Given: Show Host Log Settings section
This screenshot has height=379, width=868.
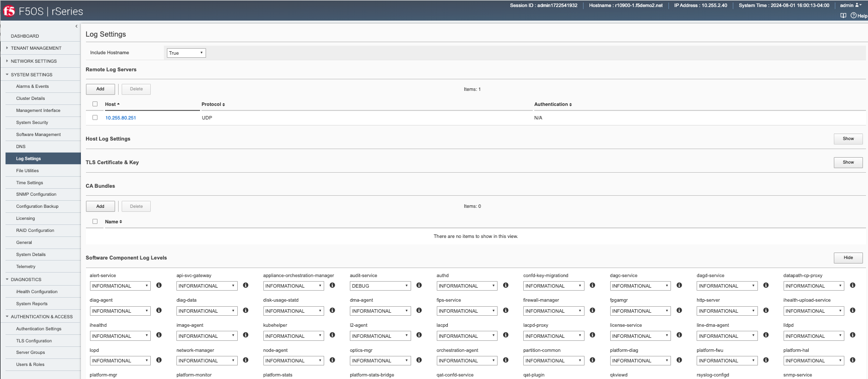Looking at the screenshot, I should [x=848, y=139].
